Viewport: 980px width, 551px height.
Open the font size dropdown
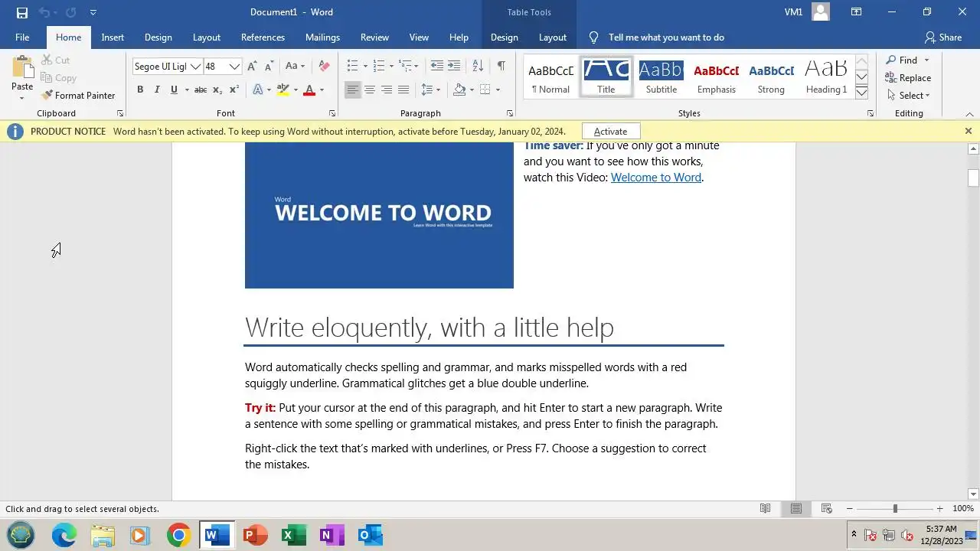(235, 67)
